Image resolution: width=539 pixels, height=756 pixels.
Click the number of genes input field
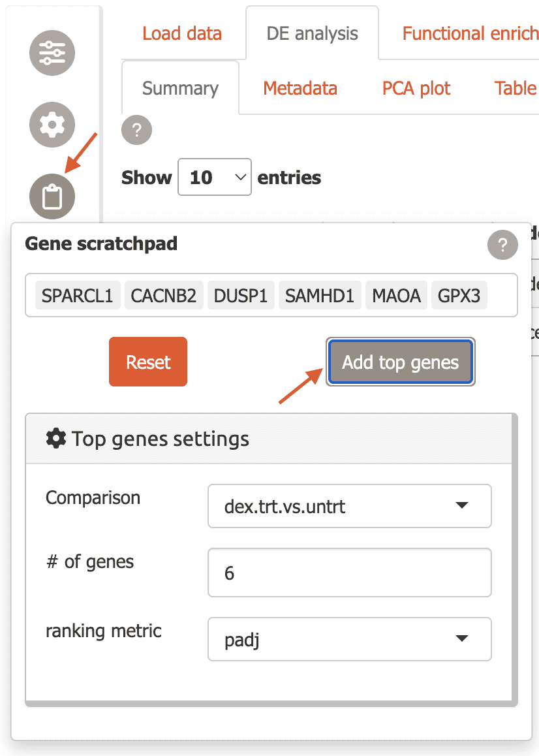point(349,573)
